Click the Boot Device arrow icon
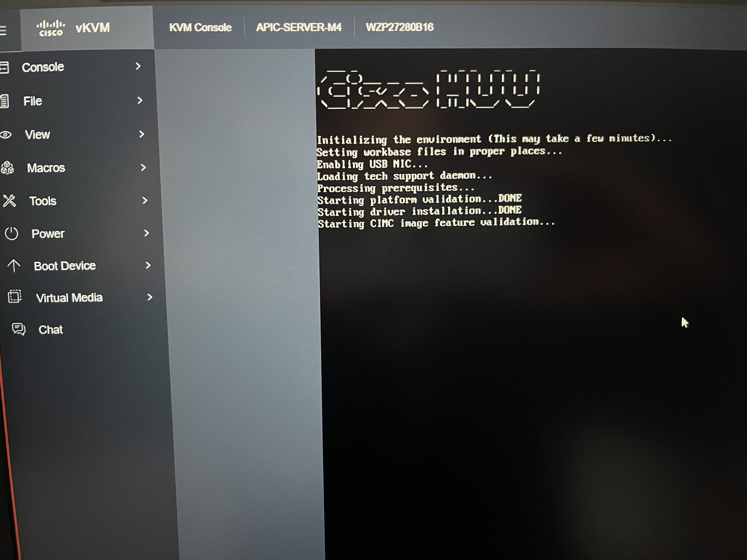Image resolution: width=747 pixels, height=560 pixels. pyautogui.click(x=14, y=266)
